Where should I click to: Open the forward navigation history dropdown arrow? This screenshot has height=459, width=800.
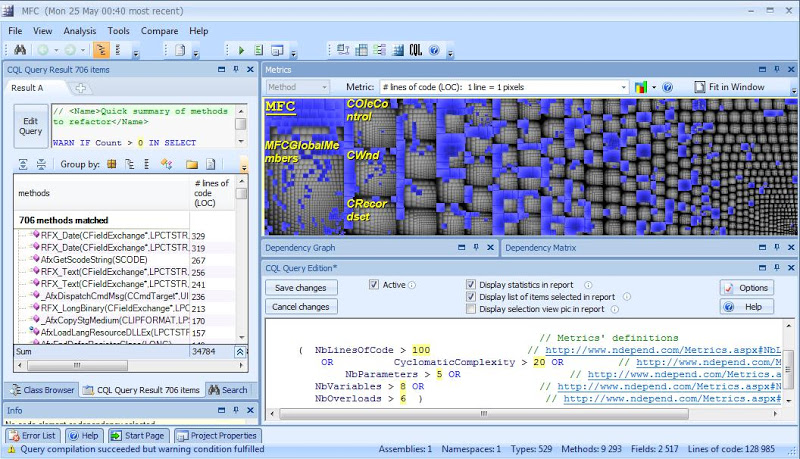point(83,50)
